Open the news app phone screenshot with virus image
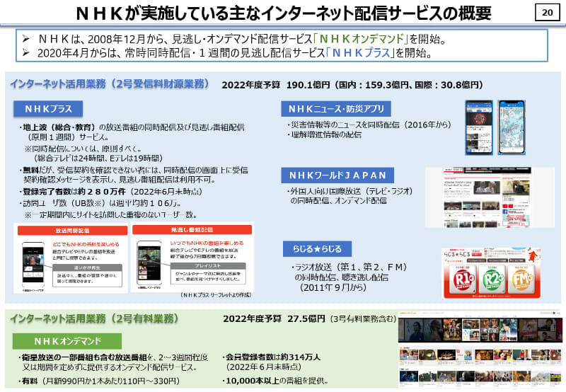The image size is (566, 392). point(479,128)
